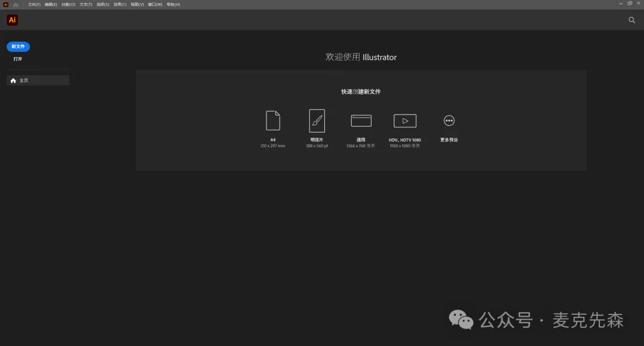Click the 210 x 297 mm size text
This screenshot has height=346, width=644.
point(273,146)
